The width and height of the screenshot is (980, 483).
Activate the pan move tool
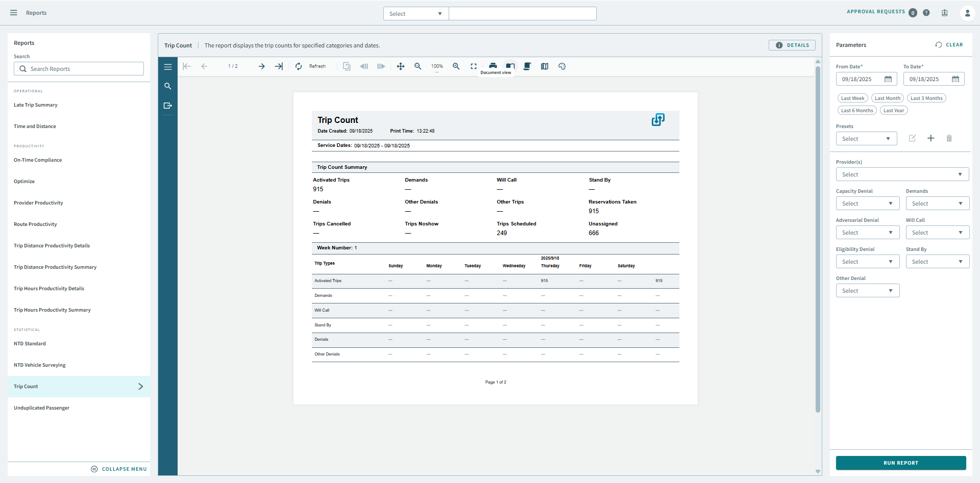(401, 66)
